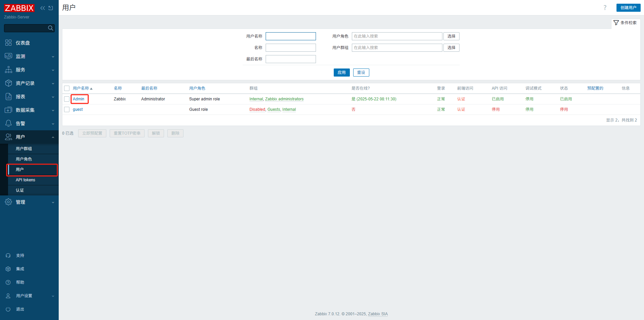This screenshot has width=644, height=320.
Task: Click the 报表 reports icon
Action: [x=8, y=96]
